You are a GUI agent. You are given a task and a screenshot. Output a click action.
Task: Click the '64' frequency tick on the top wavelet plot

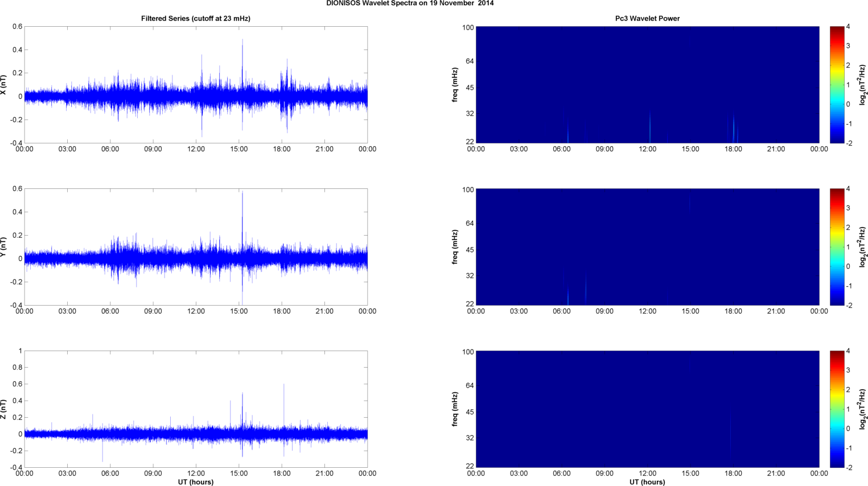click(470, 61)
